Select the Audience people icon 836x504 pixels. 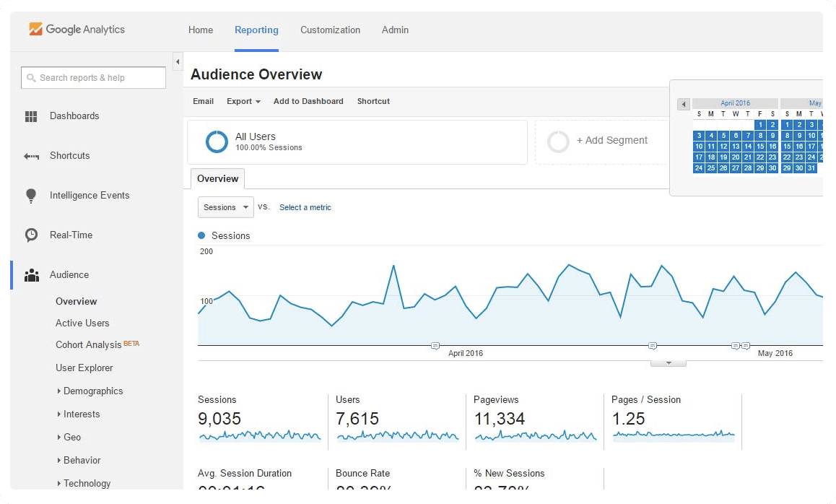31,274
